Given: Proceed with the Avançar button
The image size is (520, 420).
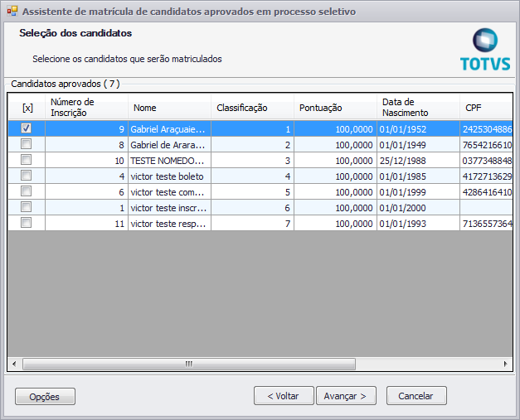Looking at the screenshot, I should (346, 396).
